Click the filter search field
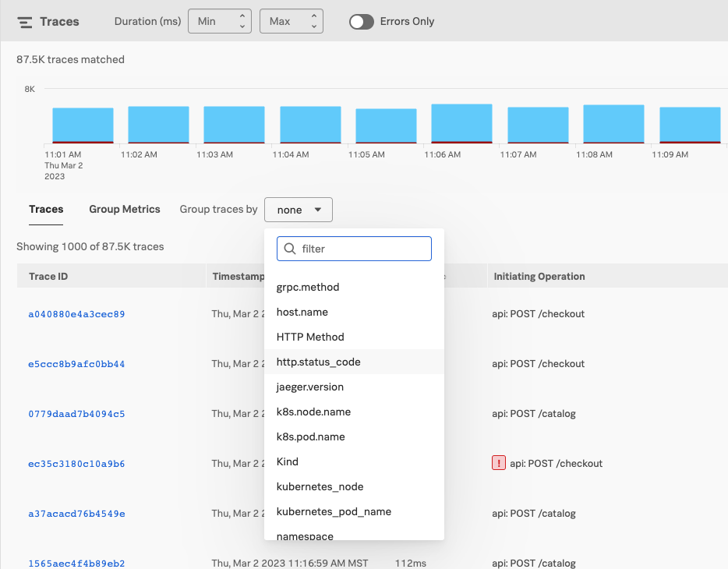The height and width of the screenshot is (569, 728). [354, 249]
